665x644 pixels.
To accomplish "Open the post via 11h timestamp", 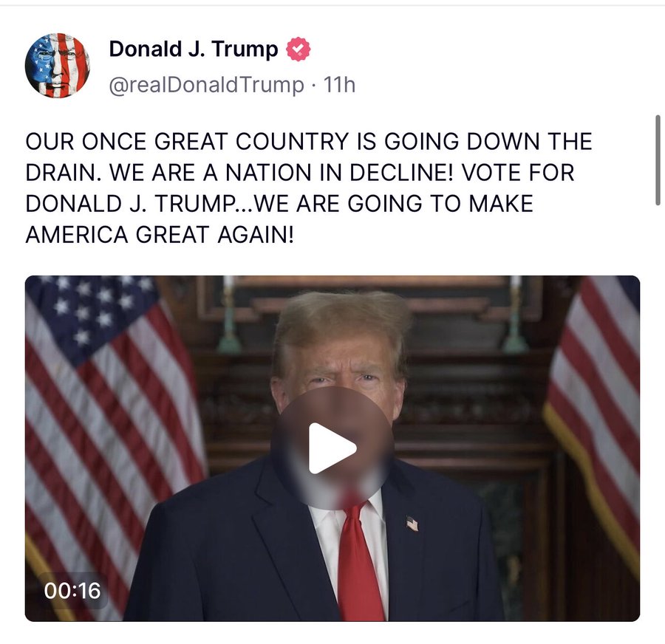I will click(339, 85).
